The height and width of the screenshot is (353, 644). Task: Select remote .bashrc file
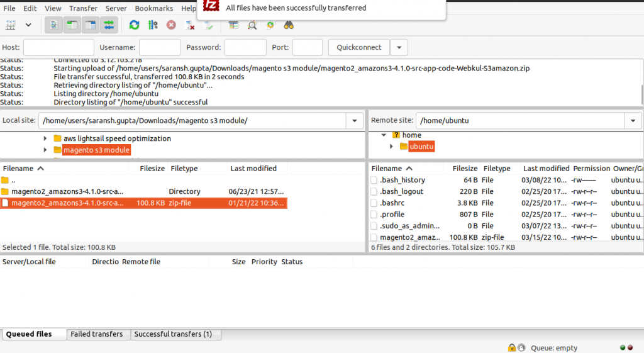[x=506, y=203]
